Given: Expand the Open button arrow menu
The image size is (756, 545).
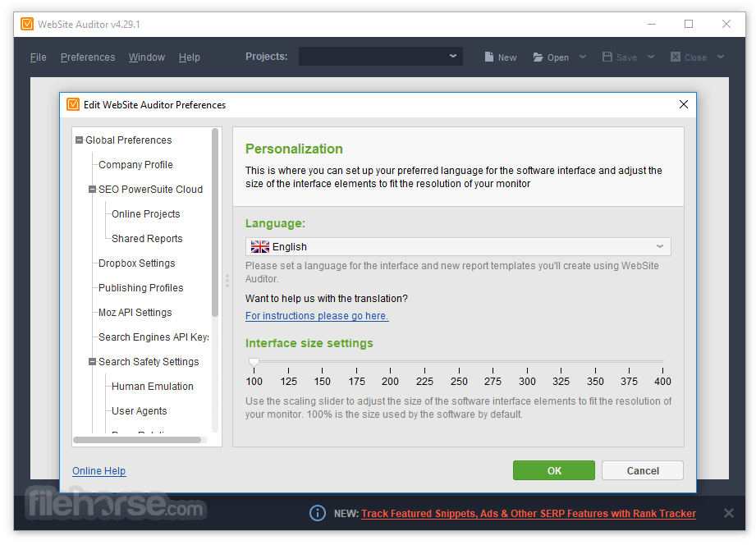Looking at the screenshot, I should tap(583, 57).
